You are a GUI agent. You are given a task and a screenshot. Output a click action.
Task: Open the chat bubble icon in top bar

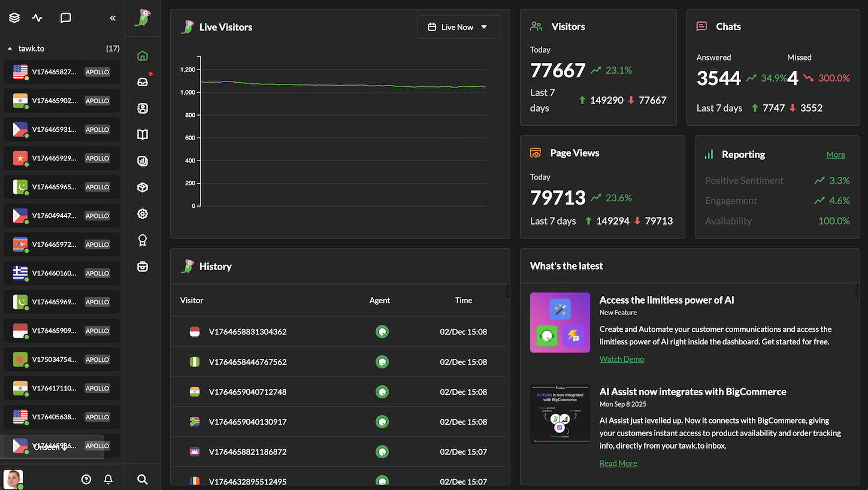66,18
